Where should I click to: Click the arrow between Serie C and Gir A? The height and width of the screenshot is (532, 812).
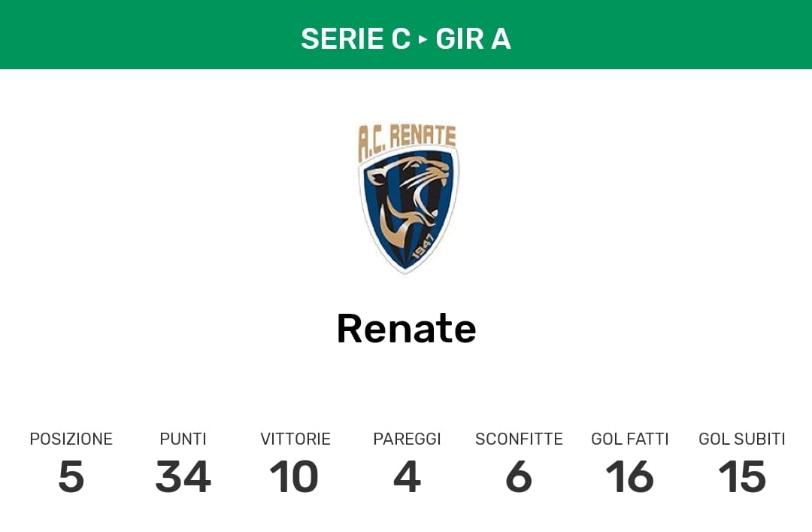click(x=423, y=39)
